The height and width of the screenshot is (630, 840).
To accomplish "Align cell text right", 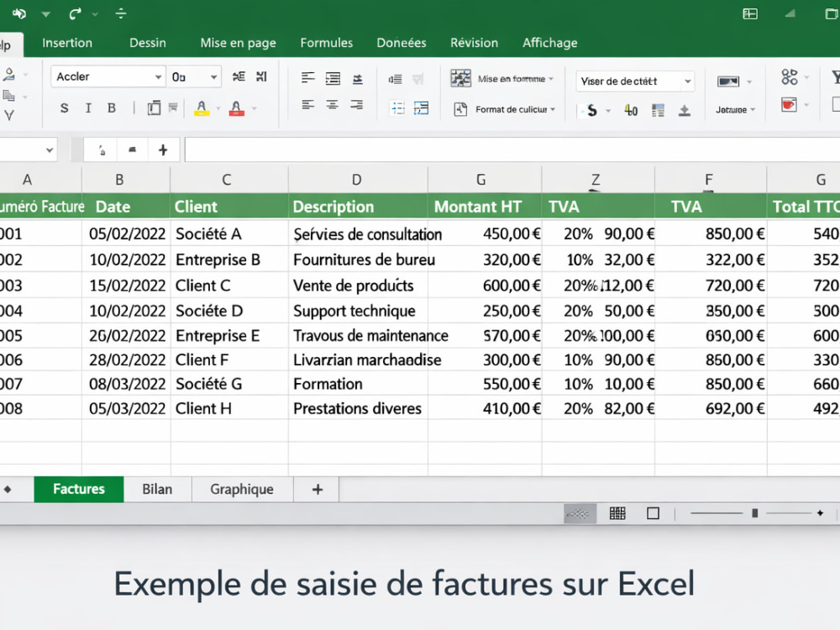I will coord(357,105).
